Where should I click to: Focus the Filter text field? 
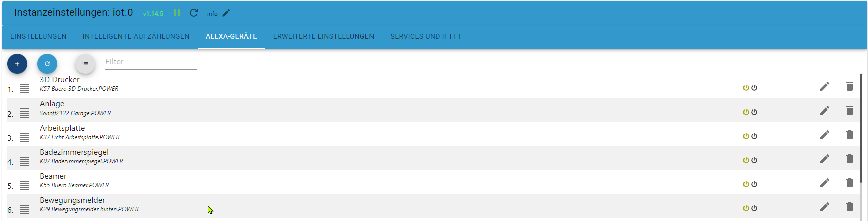tap(151, 62)
